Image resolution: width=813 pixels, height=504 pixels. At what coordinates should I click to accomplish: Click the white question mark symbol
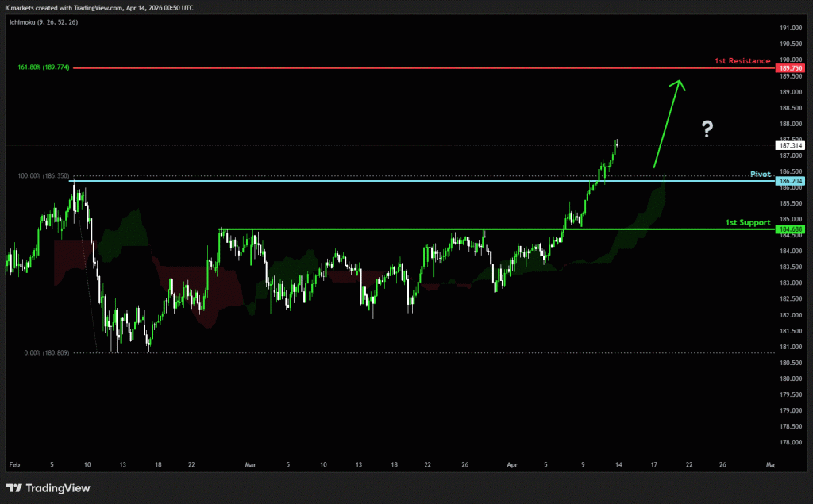point(707,130)
